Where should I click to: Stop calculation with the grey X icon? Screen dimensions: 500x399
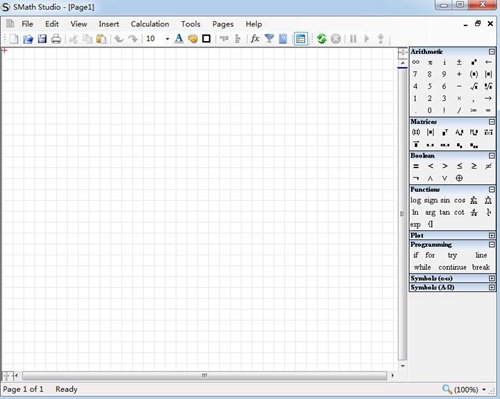click(x=336, y=39)
